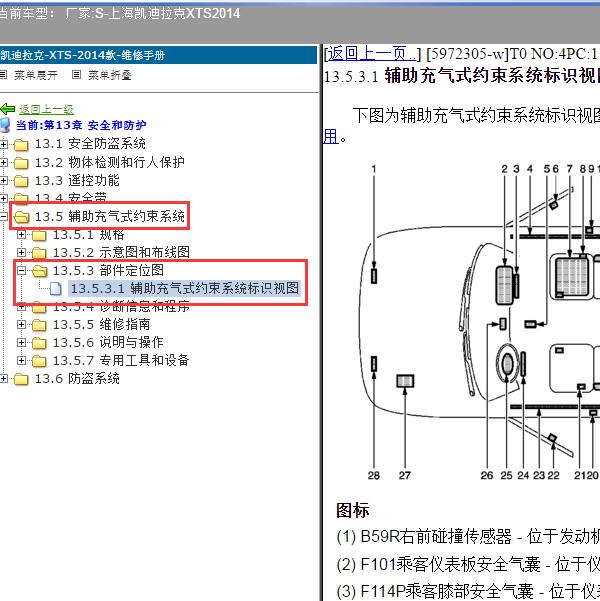Image resolution: width=600 pixels, height=601 pixels.
Task: Click the 13.5.3.1 page title heading
Action: (462, 76)
